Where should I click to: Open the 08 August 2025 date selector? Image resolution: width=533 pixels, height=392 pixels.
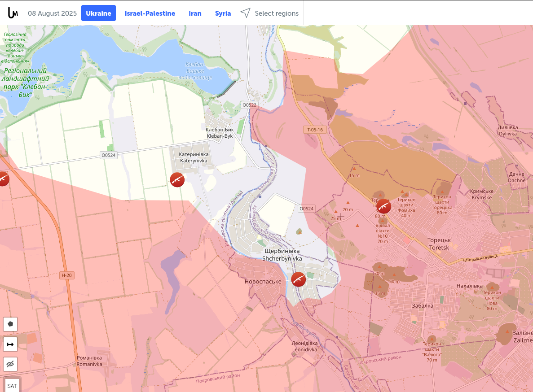click(53, 13)
